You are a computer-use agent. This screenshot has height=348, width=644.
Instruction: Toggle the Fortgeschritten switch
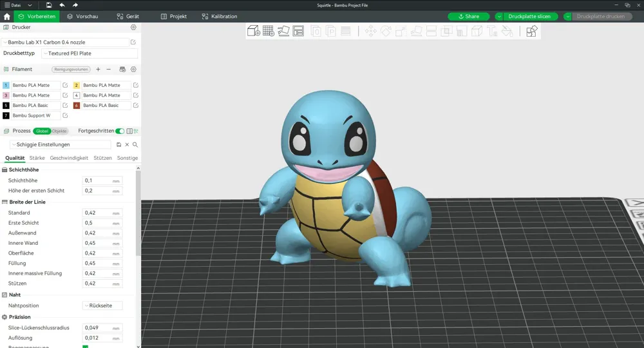pos(120,131)
